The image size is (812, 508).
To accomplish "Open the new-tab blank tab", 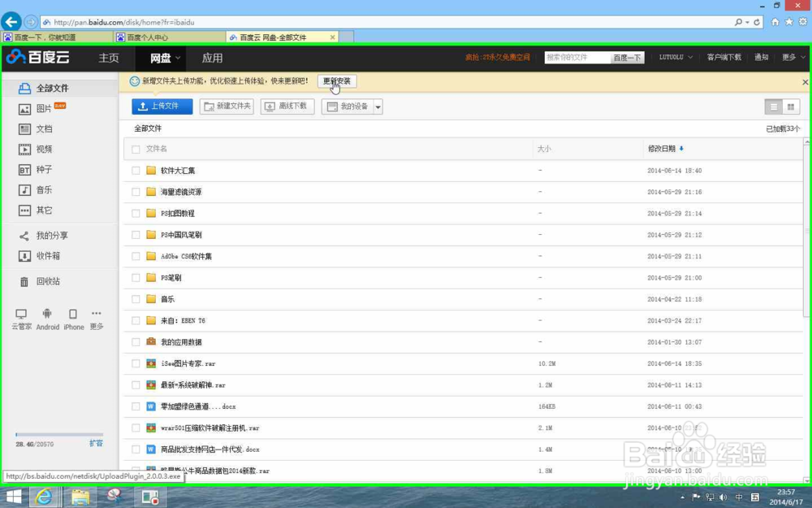I will (347, 37).
